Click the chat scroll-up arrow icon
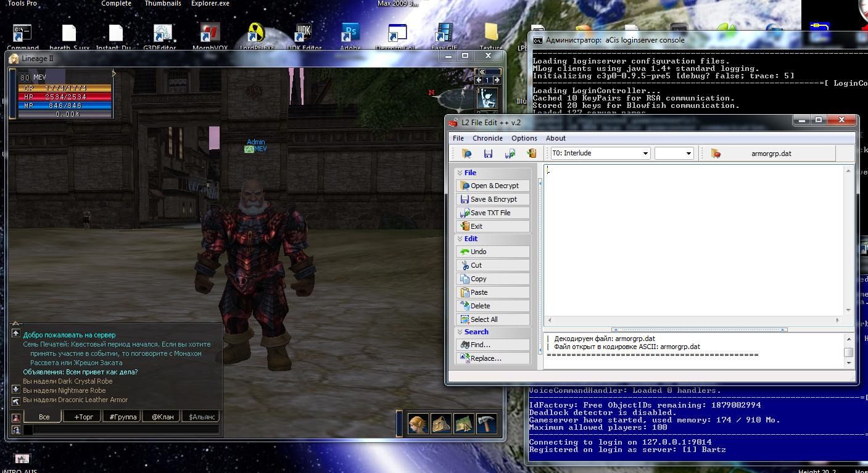The height and width of the screenshot is (473, 868). [x=16, y=334]
